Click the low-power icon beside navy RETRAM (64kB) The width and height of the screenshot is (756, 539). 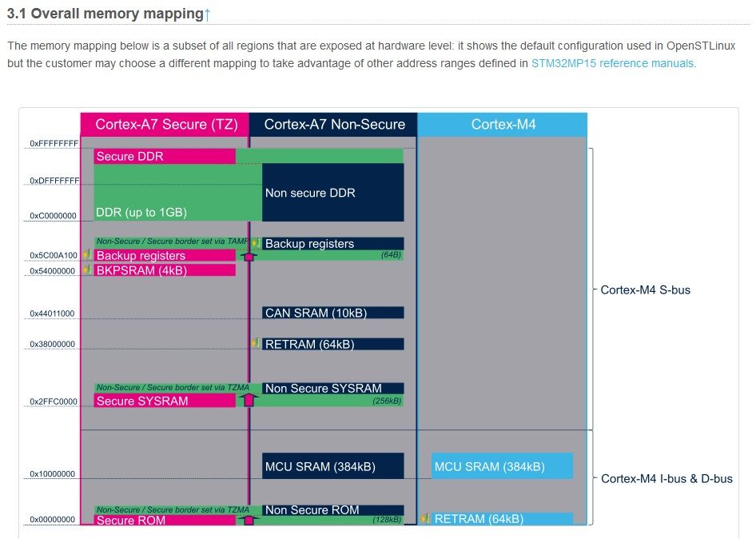tap(256, 343)
